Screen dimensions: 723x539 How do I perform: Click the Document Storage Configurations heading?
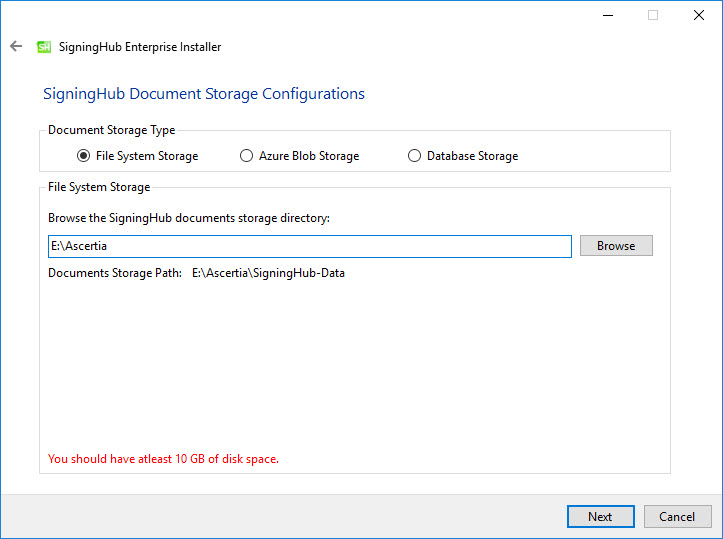(x=204, y=94)
